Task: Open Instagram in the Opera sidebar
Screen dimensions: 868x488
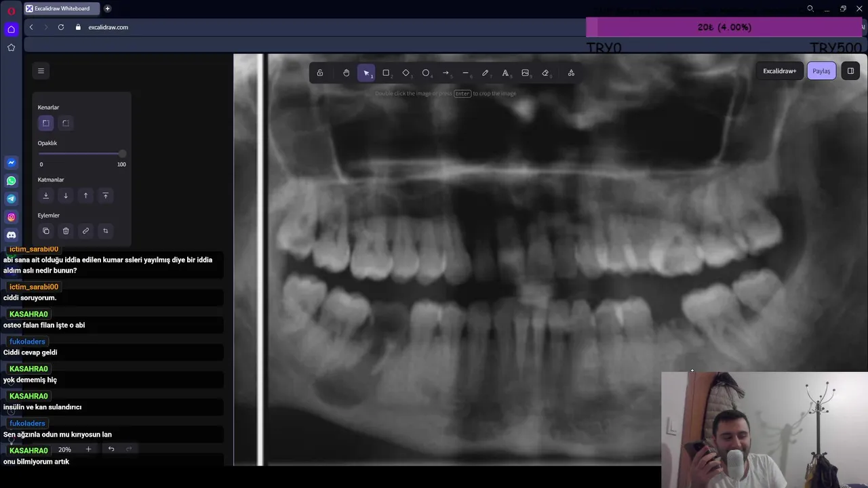Action: tap(11, 217)
